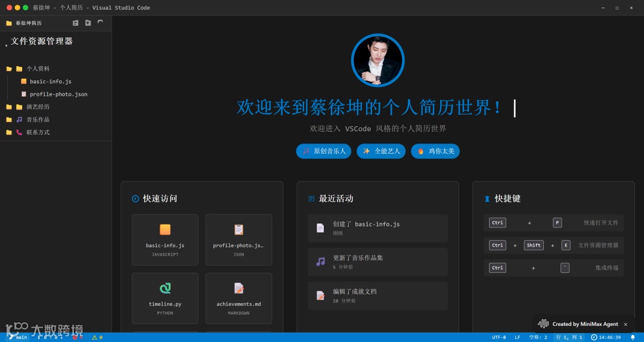Image resolution: width=644 pixels, height=342 pixels.
Task: Click the phone icon beside 联系方式
Action: pyautogui.click(x=19, y=132)
